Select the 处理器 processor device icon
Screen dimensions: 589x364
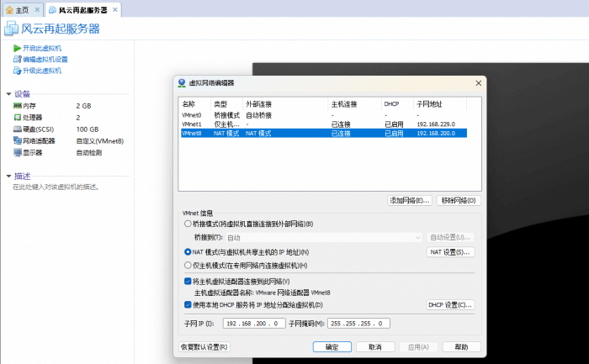point(18,118)
